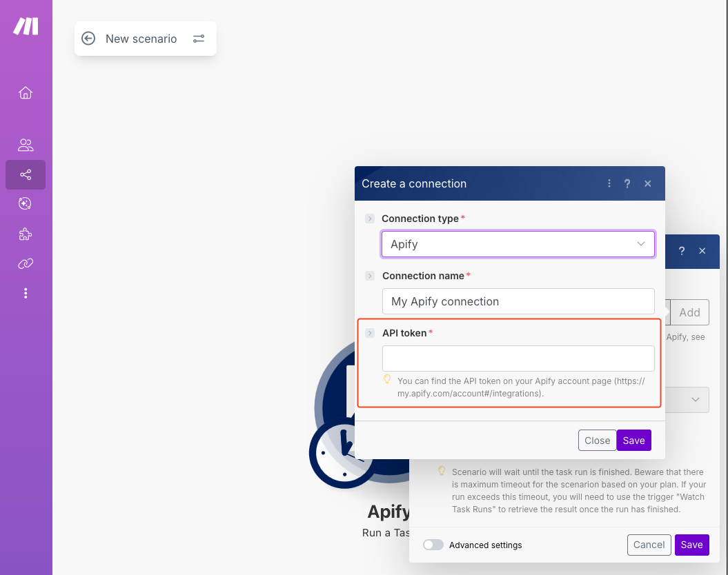Open the More menu at sidebar bottom
Screen dimensions: 728x575
pyautogui.click(x=26, y=293)
